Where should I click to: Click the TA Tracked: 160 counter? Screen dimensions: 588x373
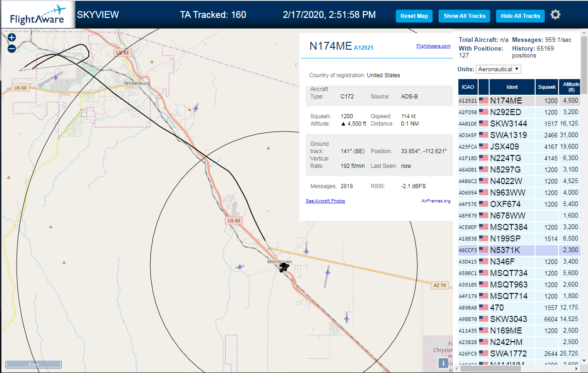click(213, 15)
